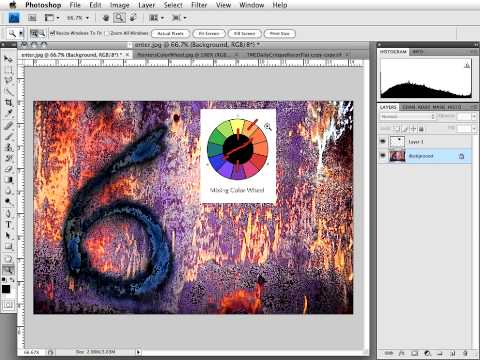Open the File menu
The width and height of the screenshot is (480, 360).
click(x=75, y=5)
